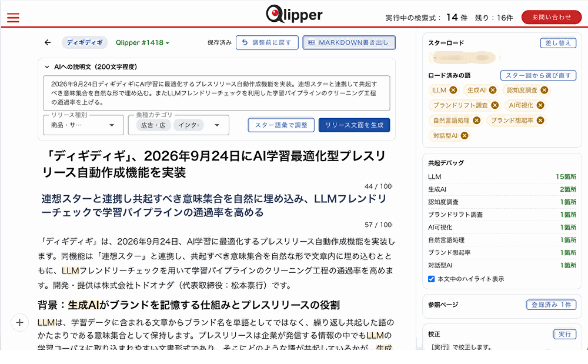Remove the 対話型AI tag
Image resolution: width=588 pixels, height=364 pixels.
click(465, 136)
